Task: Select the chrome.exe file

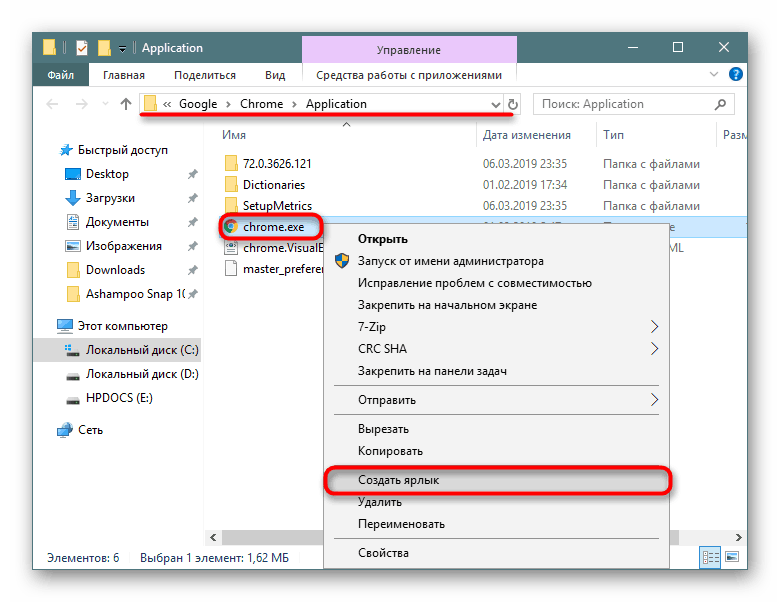Action: (273, 227)
